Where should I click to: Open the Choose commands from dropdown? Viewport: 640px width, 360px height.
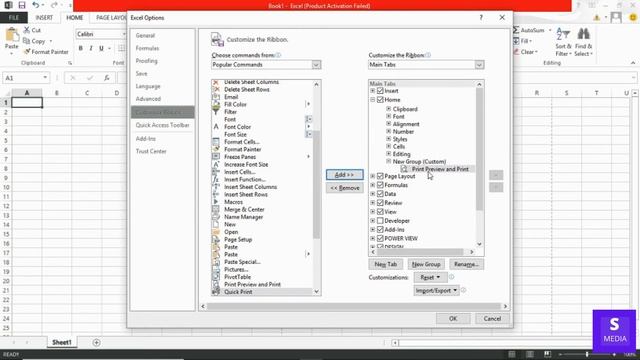(316, 64)
